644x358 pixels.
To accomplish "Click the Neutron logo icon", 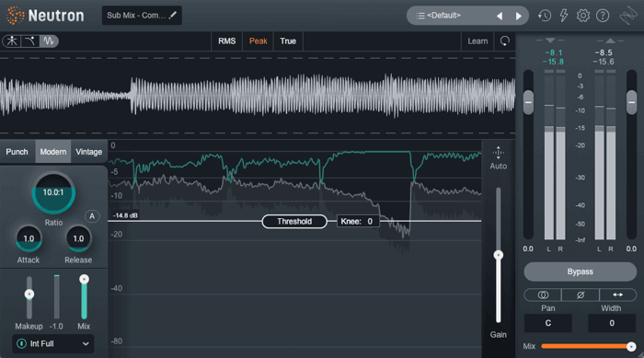I will 16,16.
